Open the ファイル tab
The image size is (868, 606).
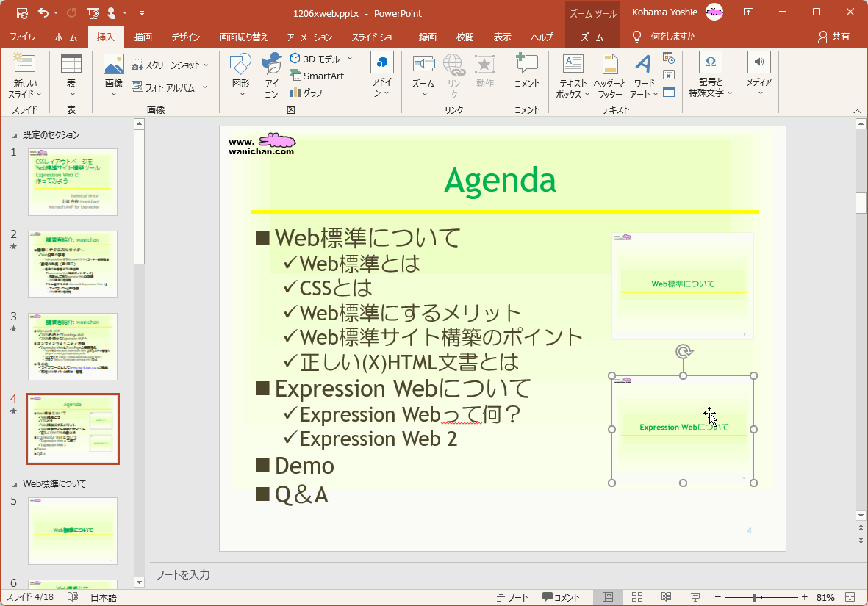23,37
